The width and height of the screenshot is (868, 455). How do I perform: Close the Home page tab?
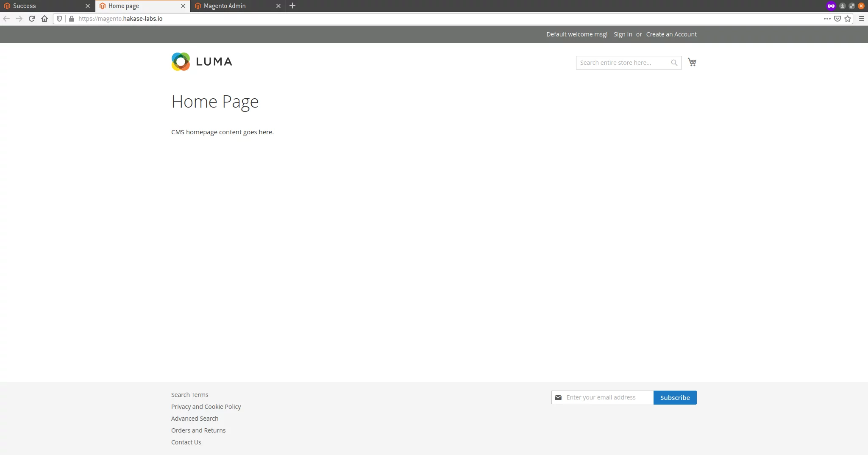click(183, 6)
